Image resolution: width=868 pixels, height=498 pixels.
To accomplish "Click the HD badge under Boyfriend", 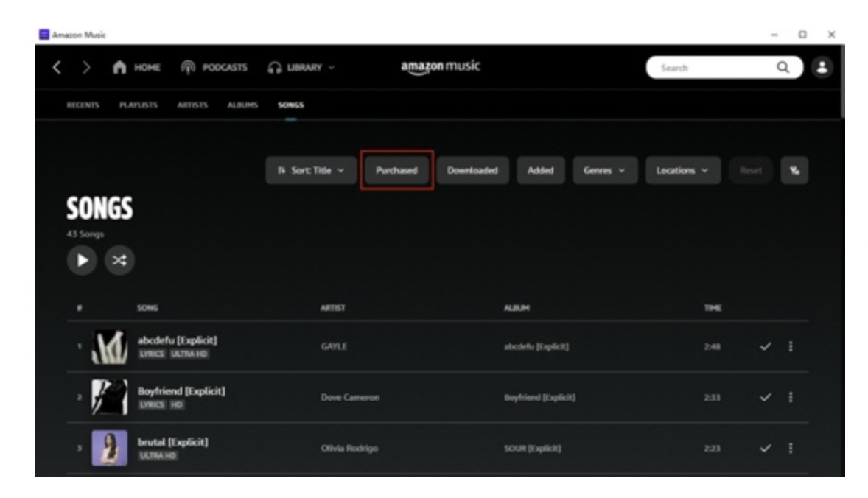I will [x=177, y=405].
